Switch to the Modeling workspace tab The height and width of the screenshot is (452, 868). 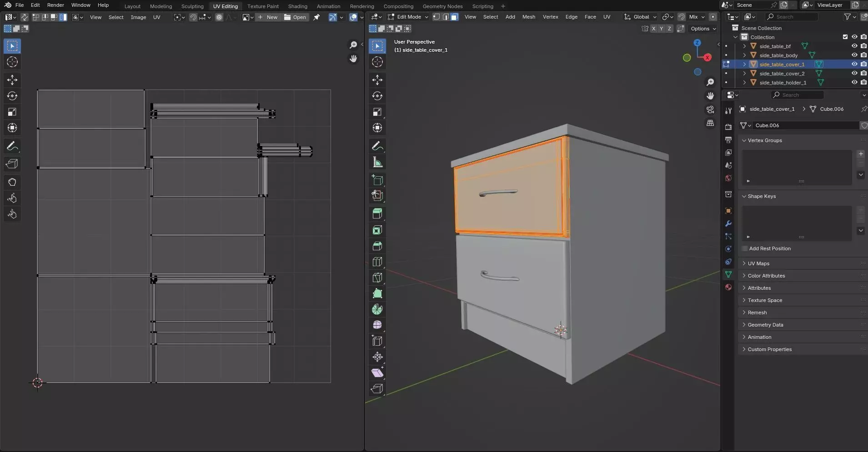[x=161, y=6]
